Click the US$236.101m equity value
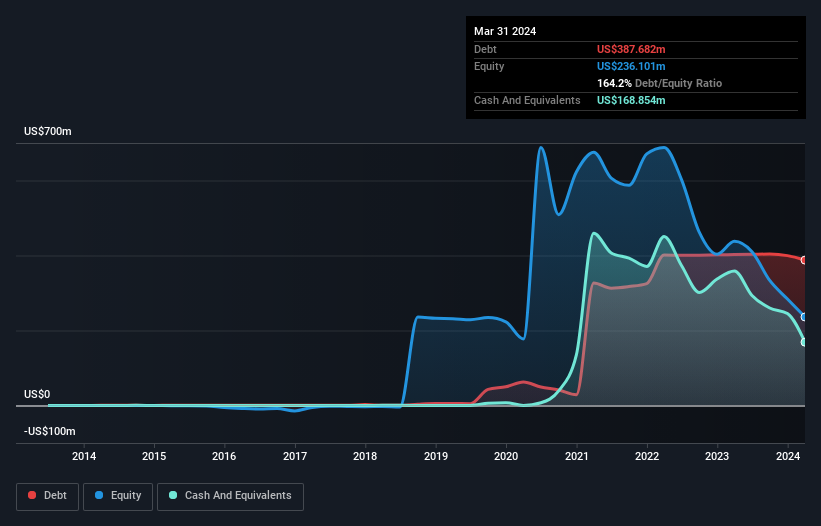 631,66
